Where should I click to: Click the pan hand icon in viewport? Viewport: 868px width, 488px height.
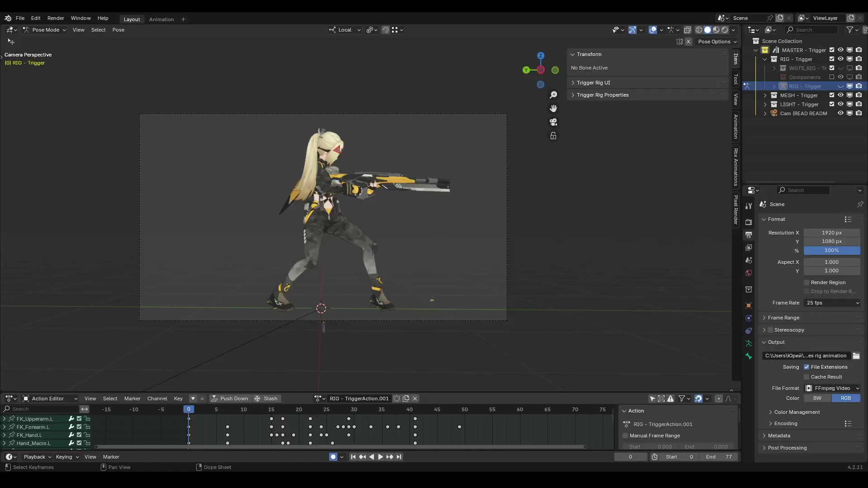point(553,108)
